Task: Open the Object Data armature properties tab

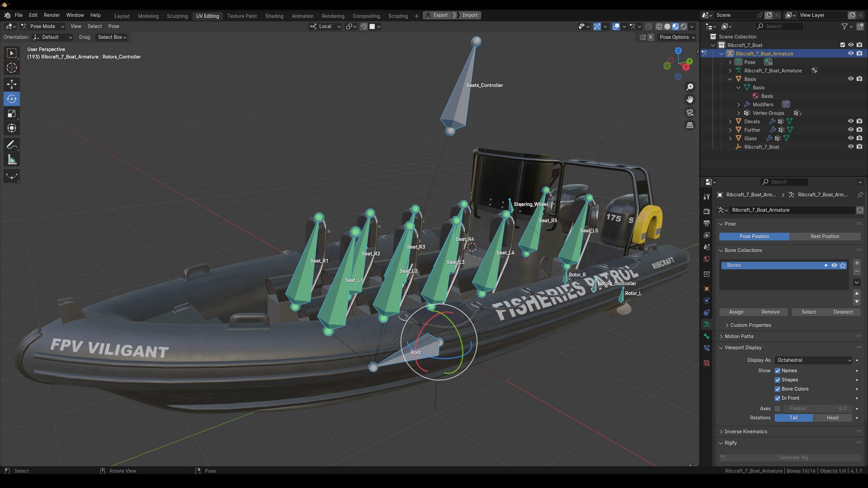Action: coord(707,324)
